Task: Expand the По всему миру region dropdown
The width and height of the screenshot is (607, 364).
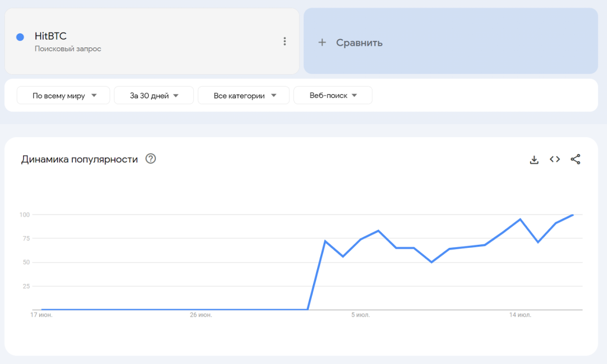Action: click(x=63, y=95)
